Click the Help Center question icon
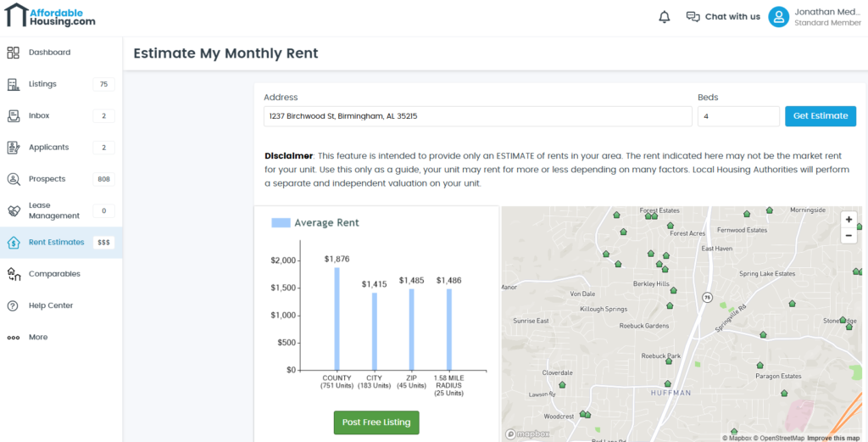Screen dimensions: 868x442 click(x=14, y=305)
